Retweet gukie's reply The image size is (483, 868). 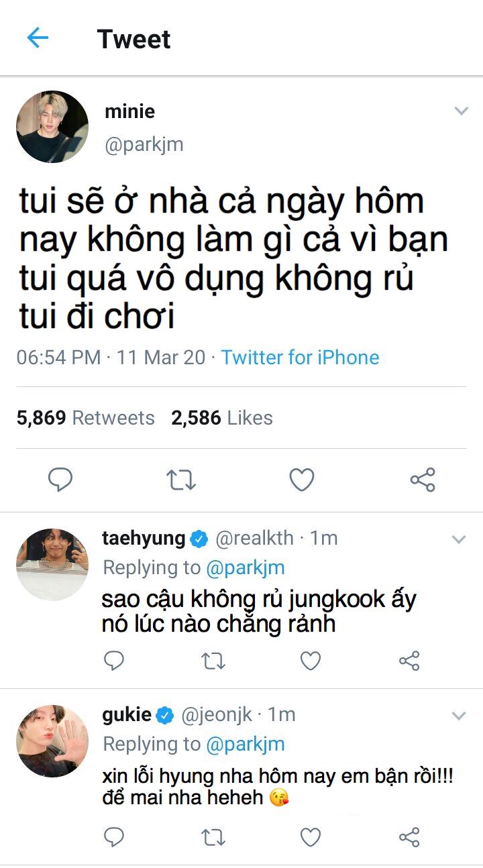[212, 837]
